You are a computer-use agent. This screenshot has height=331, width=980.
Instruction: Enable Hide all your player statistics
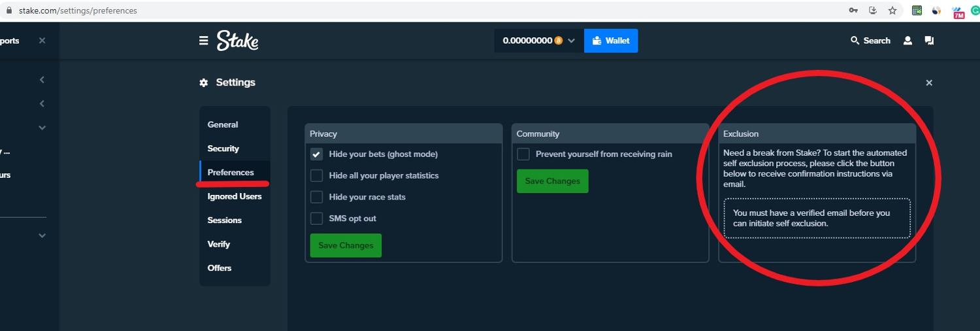point(317,176)
